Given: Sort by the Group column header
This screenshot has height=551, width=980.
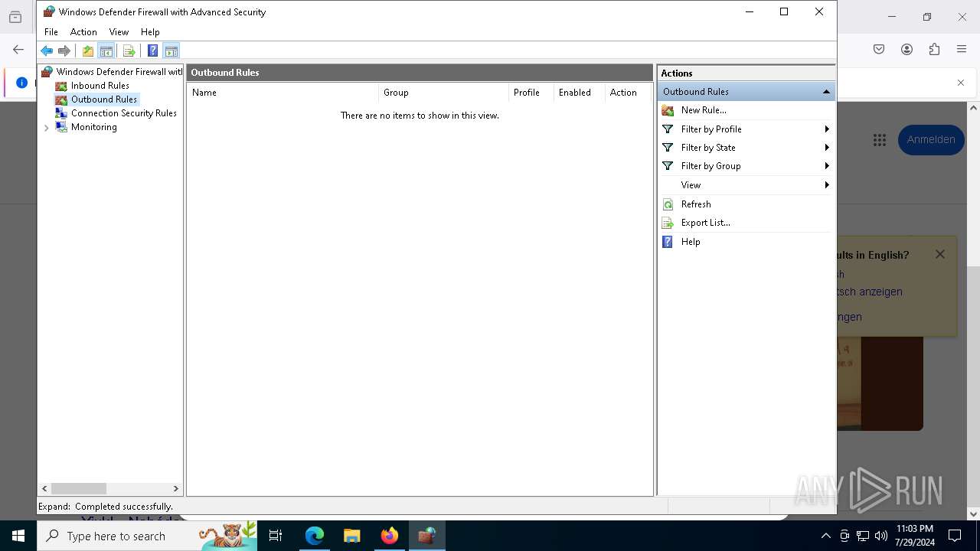Looking at the screenshot, I should pyautogui.click(x=443, y=93).
